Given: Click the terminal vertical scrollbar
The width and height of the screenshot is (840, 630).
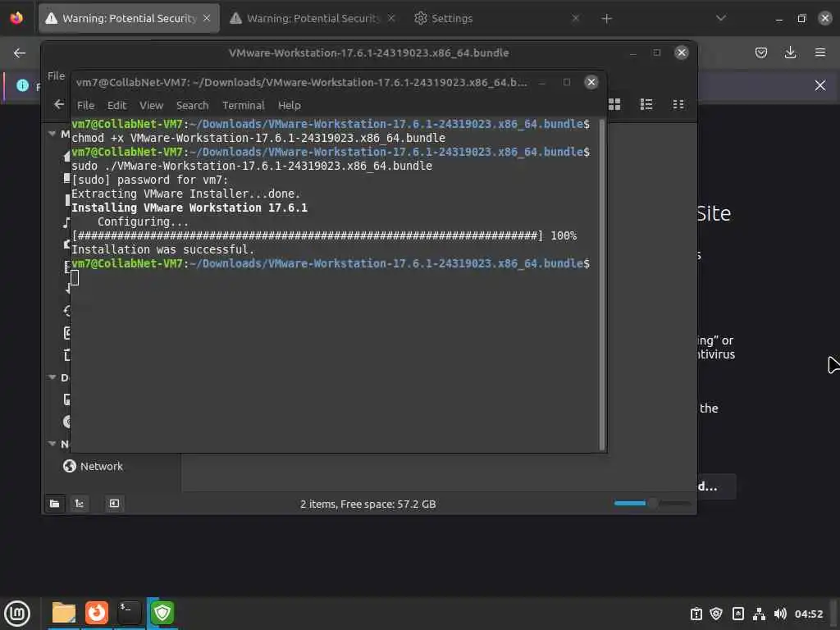Looking at the screenshot, I should pyautogui.click(x=601, y=285).
